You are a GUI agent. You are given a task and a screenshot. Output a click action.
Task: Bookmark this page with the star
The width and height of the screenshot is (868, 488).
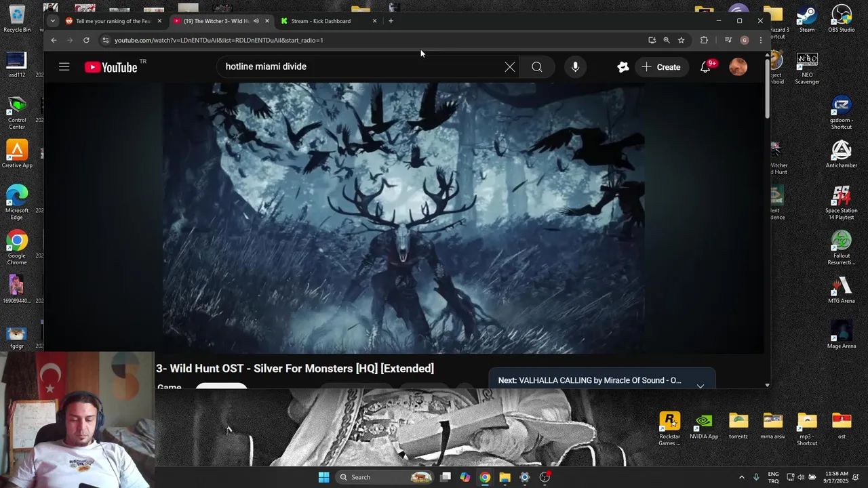tap(681, 40)
